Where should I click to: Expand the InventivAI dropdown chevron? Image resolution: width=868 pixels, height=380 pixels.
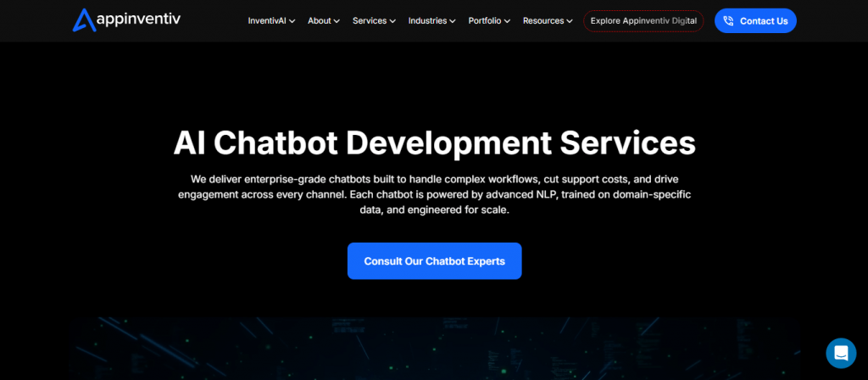click(x=292, y=21)
